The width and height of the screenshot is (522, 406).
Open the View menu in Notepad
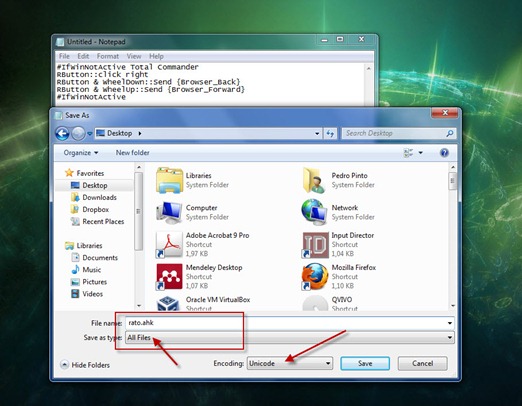point(134,56)
